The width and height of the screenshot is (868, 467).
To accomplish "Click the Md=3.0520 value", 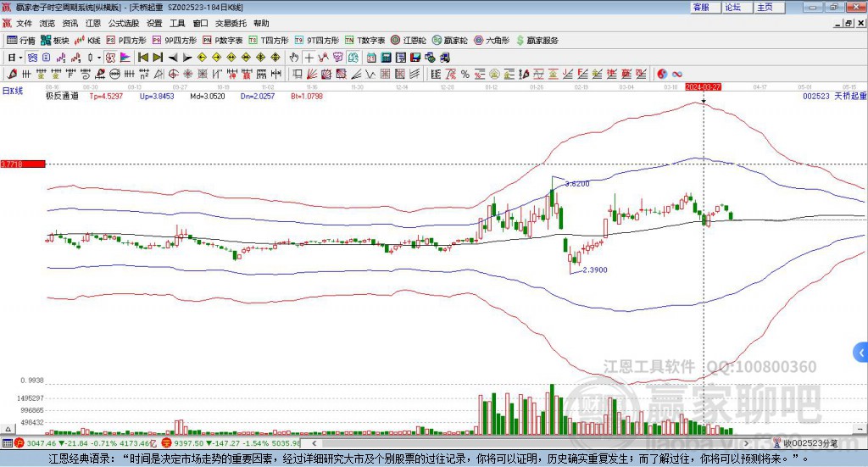I will click(x=208, y=96).
